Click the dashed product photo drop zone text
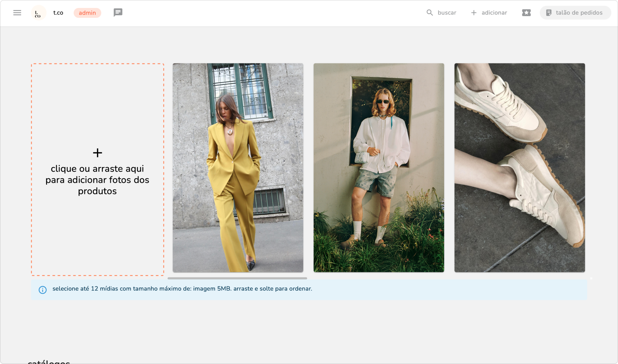The width and height of the screenshot is (618, 364). [97, 180]
